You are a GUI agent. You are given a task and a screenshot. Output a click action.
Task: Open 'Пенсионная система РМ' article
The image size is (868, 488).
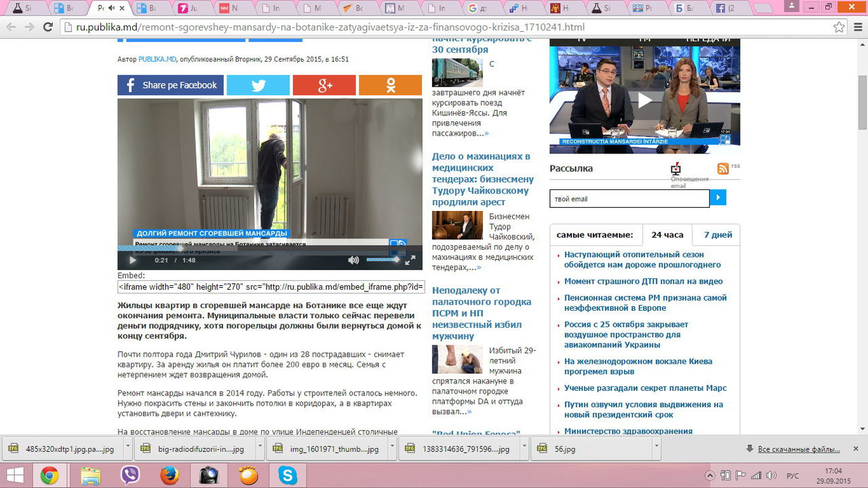pos(646,303)
